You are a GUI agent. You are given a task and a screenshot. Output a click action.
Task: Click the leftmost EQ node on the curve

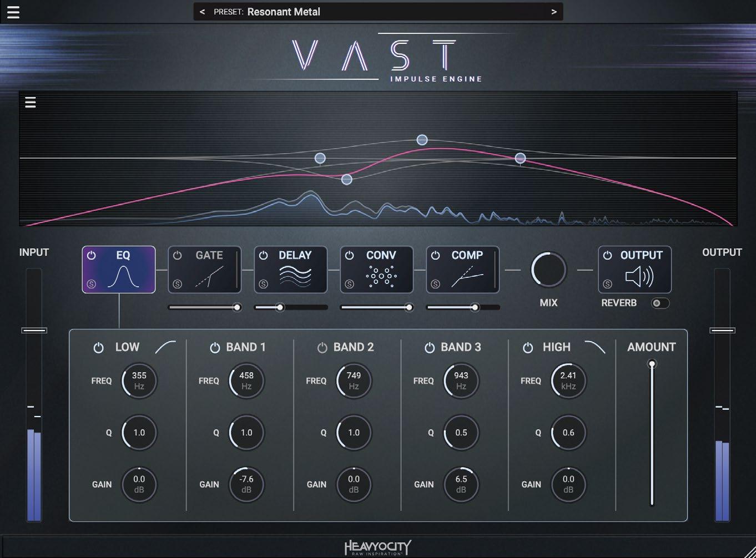click(320, 159)
